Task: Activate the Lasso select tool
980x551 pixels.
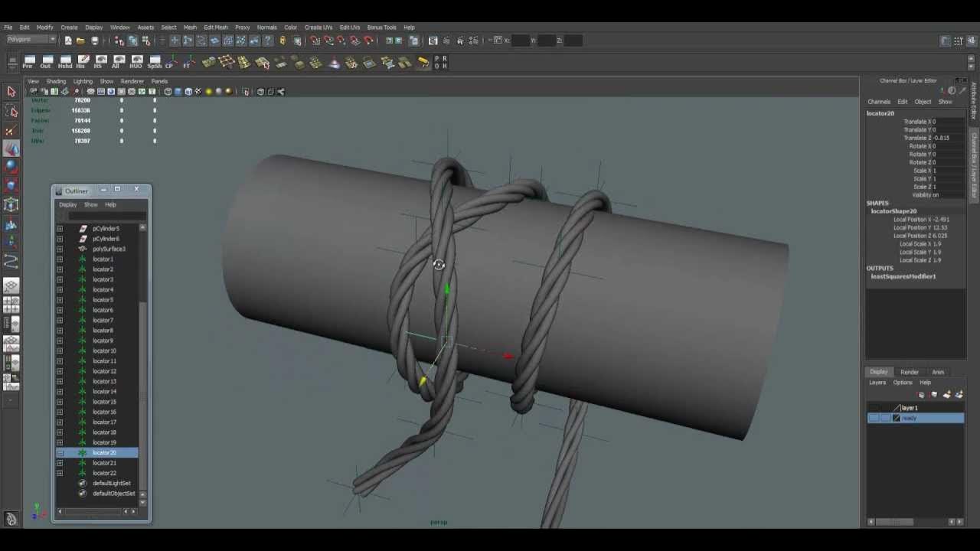Action: 11,112
